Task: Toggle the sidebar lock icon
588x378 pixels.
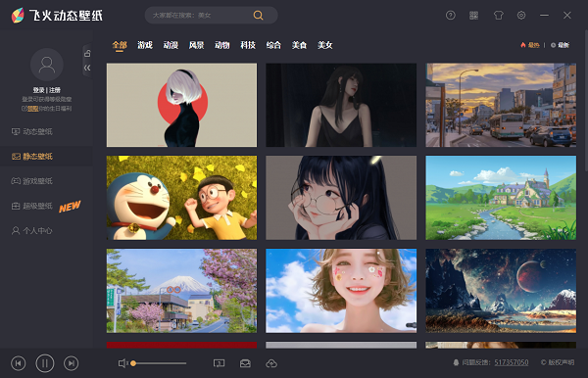Action: [x=87, y=53]
